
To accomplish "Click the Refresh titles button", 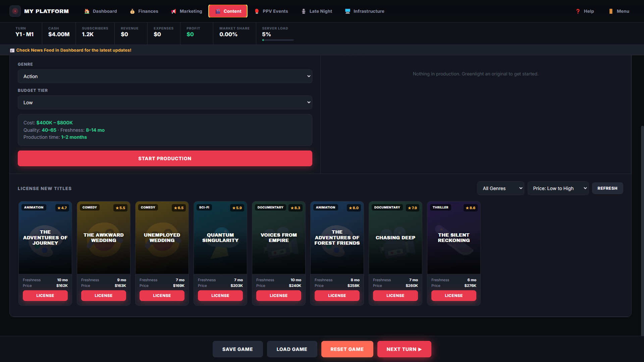I will (607, 188).
